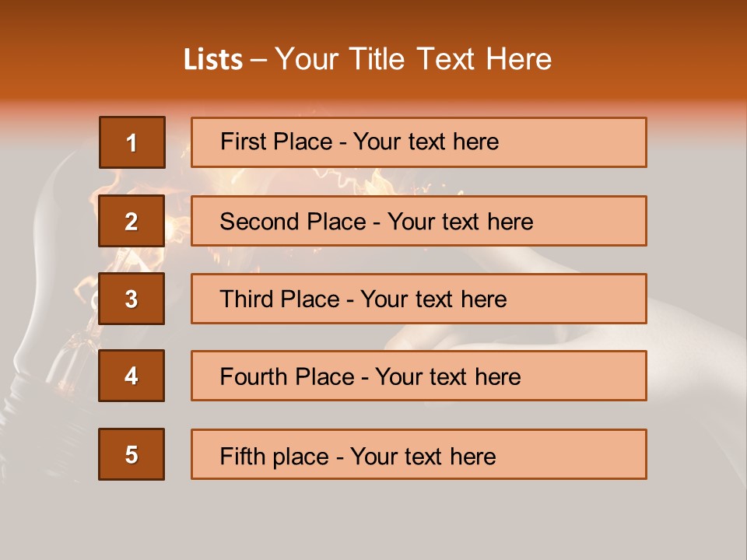The image size is (747, 560).
Task: Select the Fourth Place text bar
Action: pyautogui.click(x=419, y=376)
